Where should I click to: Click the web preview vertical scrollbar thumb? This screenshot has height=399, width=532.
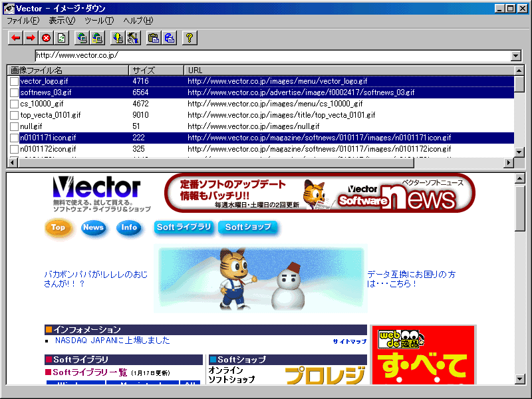click(x=520, y=207)
